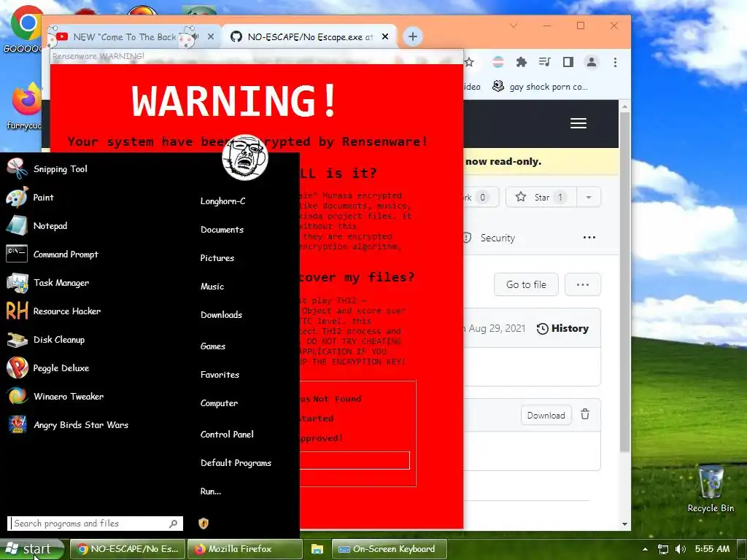Click the network tray icon
The height and width of the screenshot is (560, 747).
662,549
